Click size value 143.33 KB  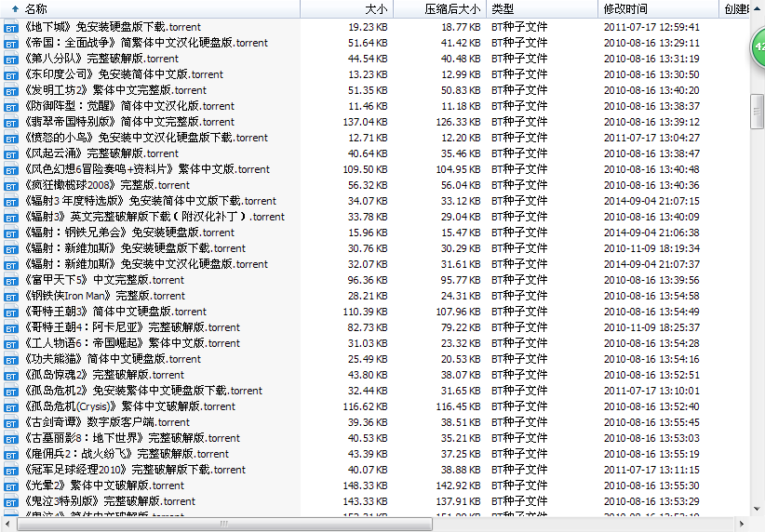pos(366,501)
